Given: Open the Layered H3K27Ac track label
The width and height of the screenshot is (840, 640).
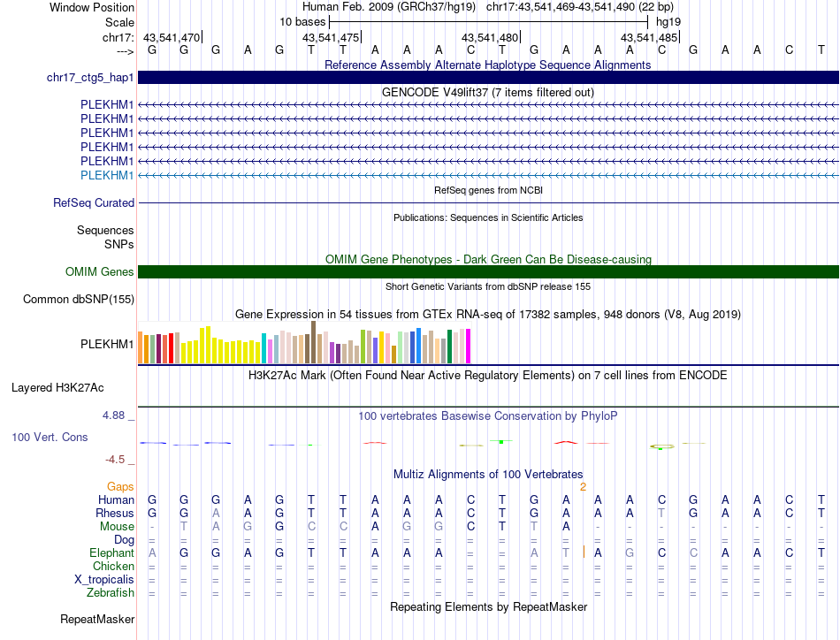Looking at the screenshot, I should click(57, 387).
